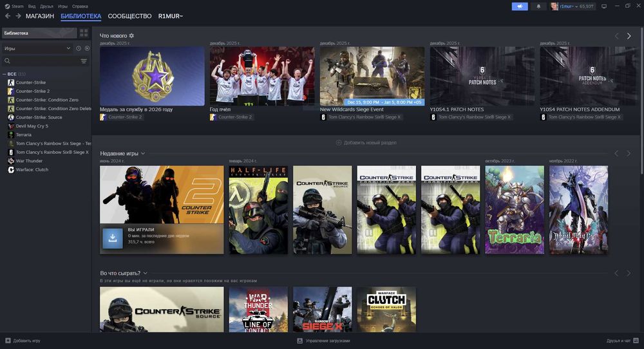Click the Terraria icon in the sidebar
This screenshot has height=349, width=644.
pos(11,135)
